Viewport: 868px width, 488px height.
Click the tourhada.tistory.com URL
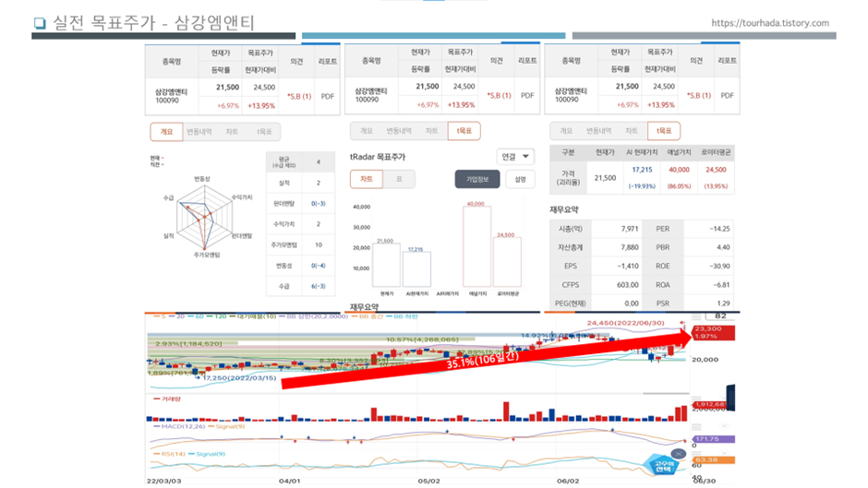pyautogui.click(x=770, y=23)
